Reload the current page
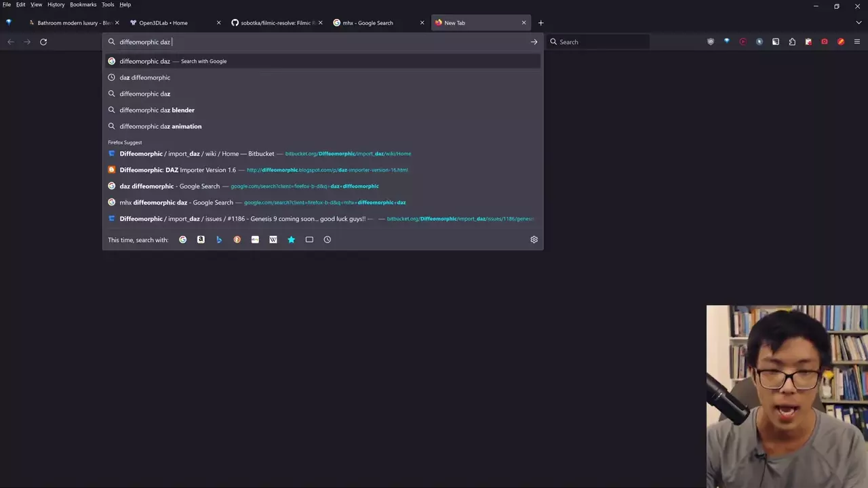 [x=43, y=42]
